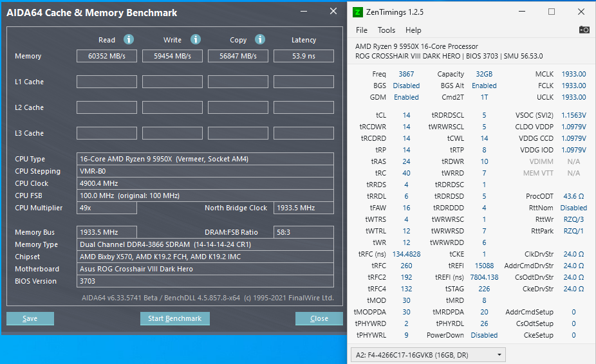
Task: Click the Save button in AIDA64
Action: (30, 318)
